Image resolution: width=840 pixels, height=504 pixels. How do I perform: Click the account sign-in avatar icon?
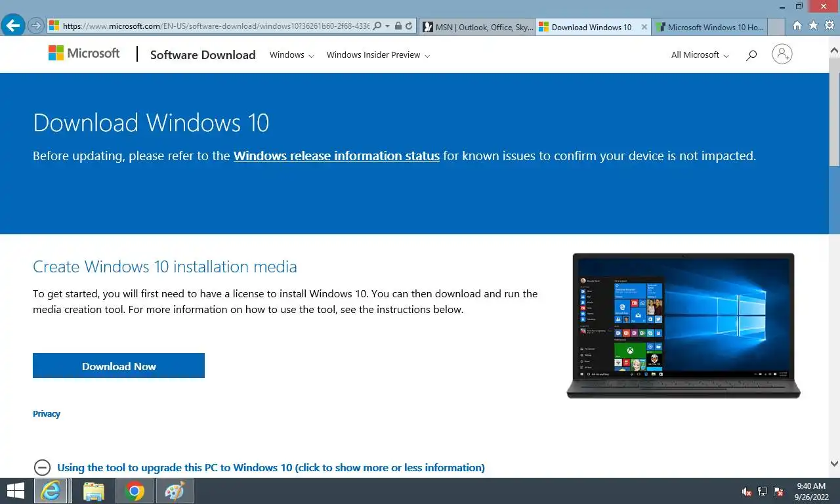coord(782,54)
